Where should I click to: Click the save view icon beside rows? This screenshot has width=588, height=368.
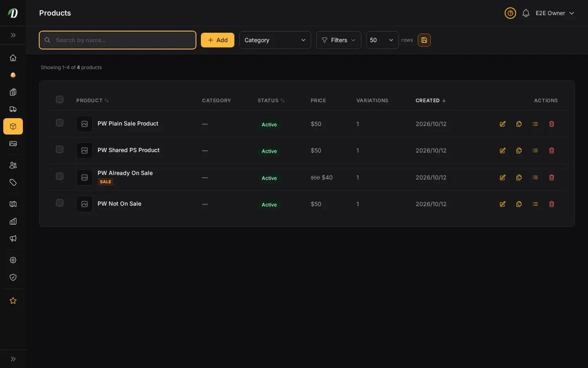(424, 40)
